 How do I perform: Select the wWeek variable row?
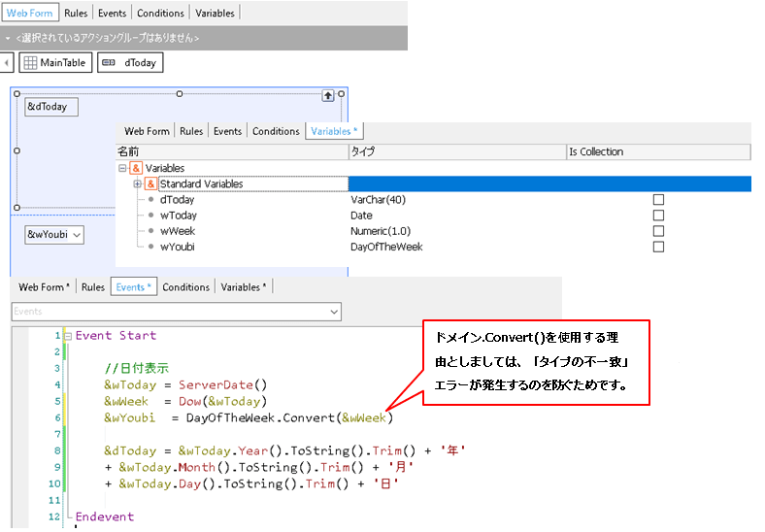433,231
